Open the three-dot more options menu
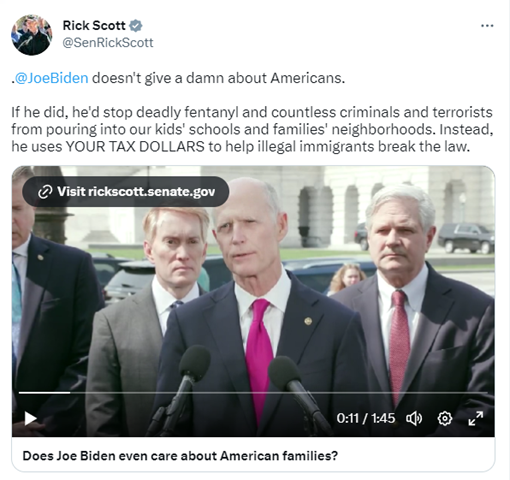This screenshot has height=480, width=510. coord(487,26)
